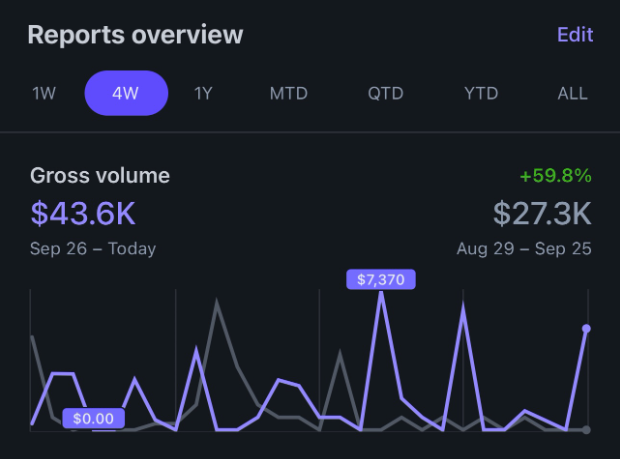The width and height of the screenshot is (620, 459).
Task: Click the $7,370 peak tooltip label
Action: click(380, 280)
